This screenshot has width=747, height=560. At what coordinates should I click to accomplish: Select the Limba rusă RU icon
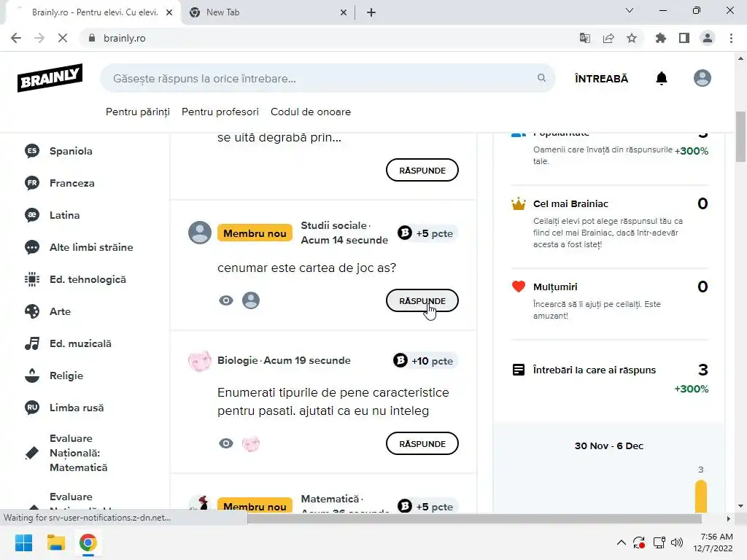pos(32,408)
